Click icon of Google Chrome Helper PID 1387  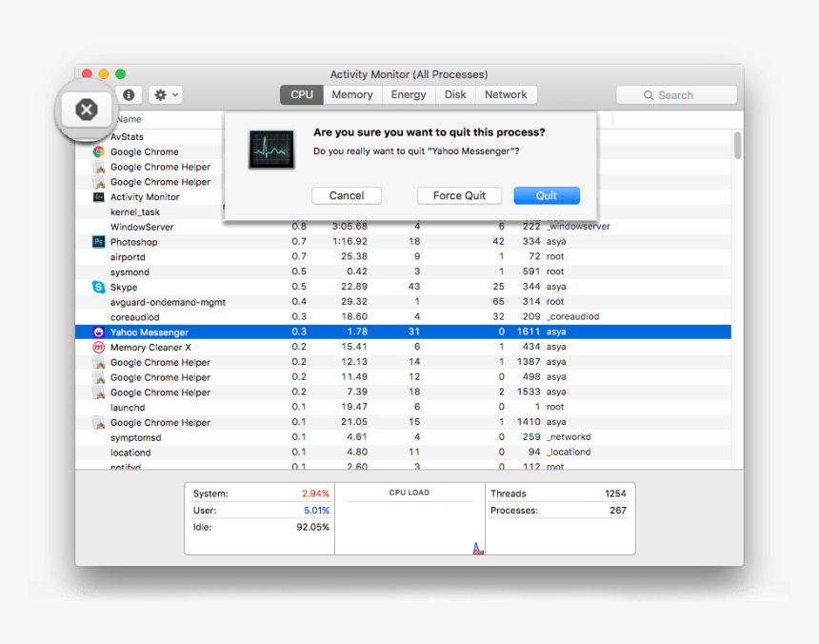point(98,362)
